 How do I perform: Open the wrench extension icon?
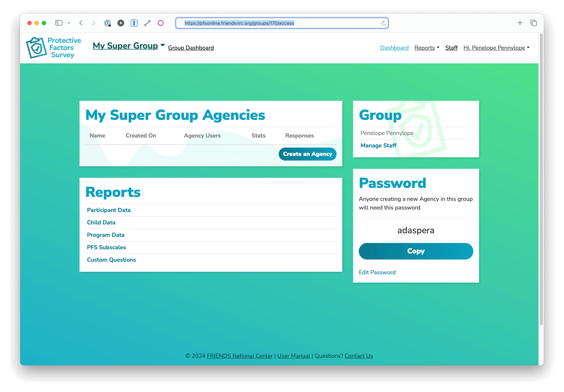(147, 23)
